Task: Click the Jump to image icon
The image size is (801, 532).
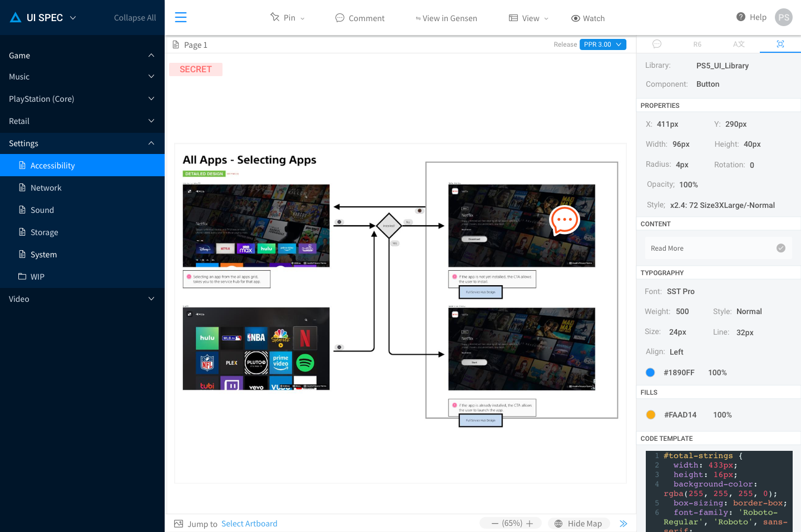Action: 179,524
